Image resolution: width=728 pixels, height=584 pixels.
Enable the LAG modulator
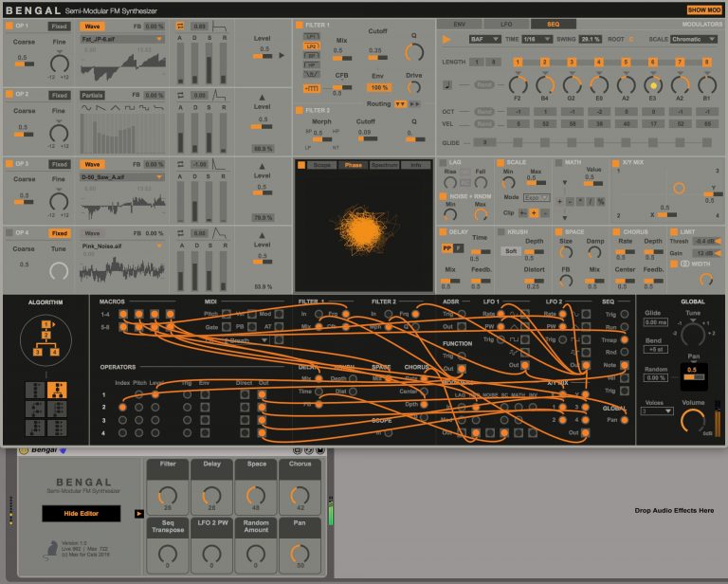[443, 162]
